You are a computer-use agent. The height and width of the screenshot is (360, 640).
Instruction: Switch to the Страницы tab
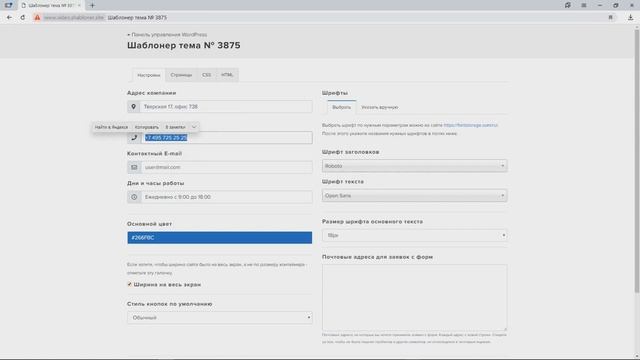[181, 75]
